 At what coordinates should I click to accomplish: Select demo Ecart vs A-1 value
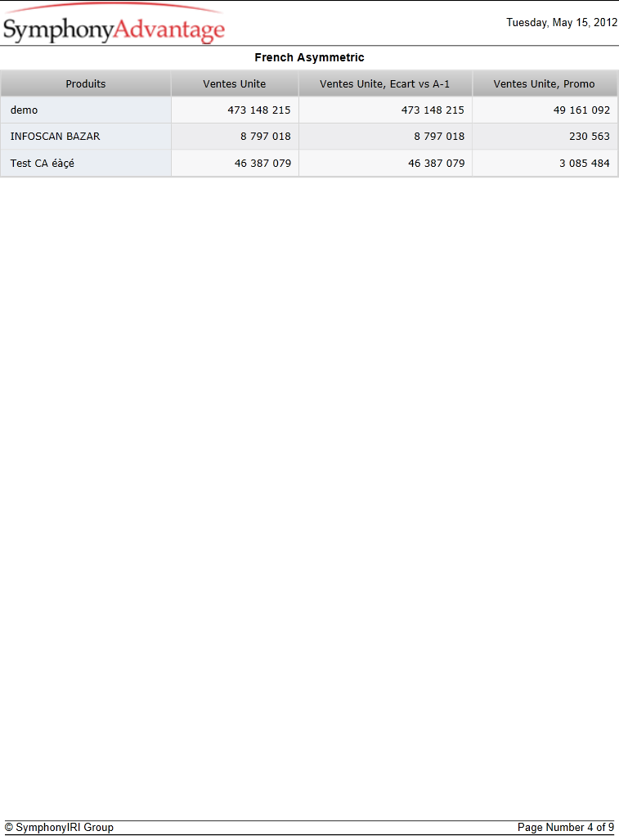433,110
